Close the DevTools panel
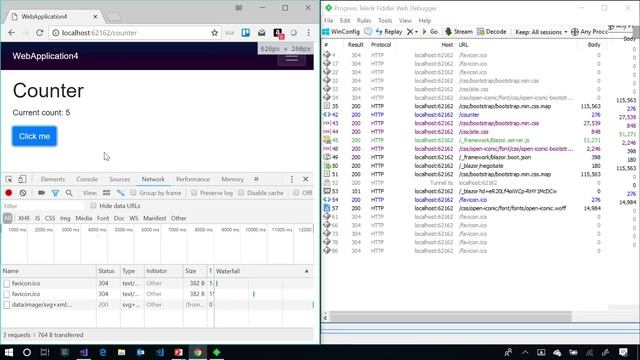 [x=305, y=179]
